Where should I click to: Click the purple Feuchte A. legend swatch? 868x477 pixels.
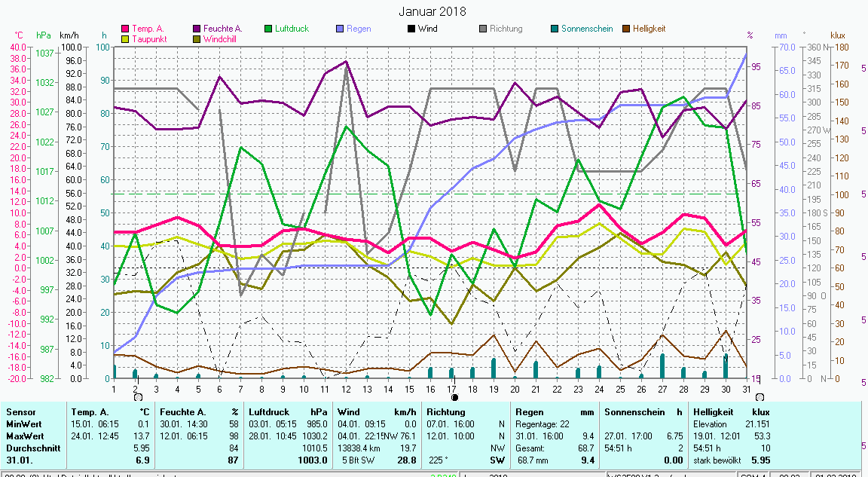point(197,29)
